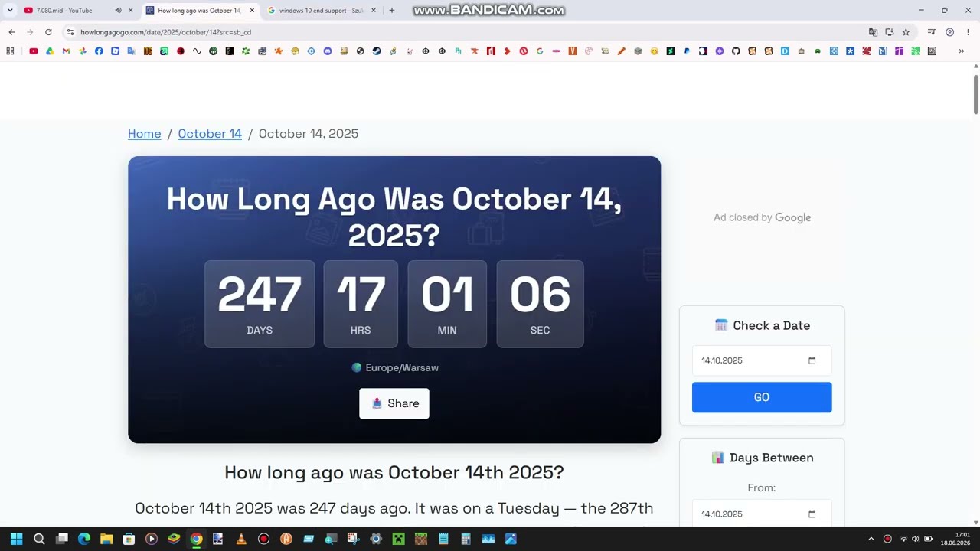Click the Chrome icon in the taskbar
This screenshot has width=980, height=551.
click(196, 539)
